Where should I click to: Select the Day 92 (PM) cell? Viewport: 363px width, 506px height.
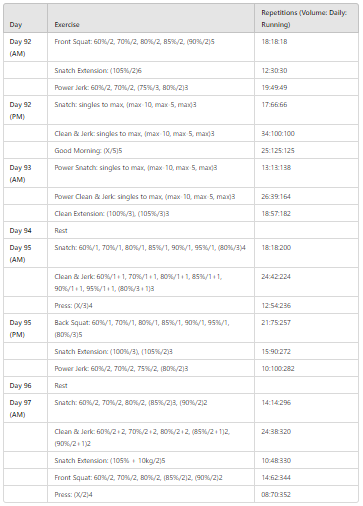(x=25, y=110)
